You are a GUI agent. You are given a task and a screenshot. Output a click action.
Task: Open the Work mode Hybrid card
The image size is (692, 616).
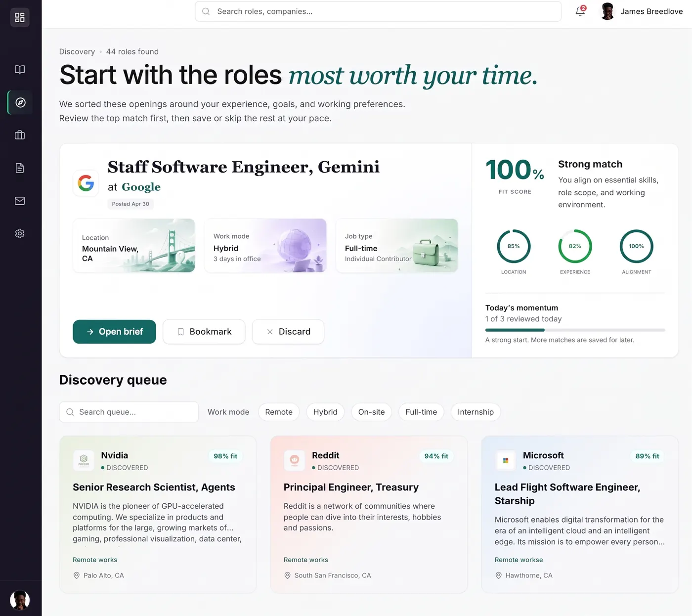point(265,246)
